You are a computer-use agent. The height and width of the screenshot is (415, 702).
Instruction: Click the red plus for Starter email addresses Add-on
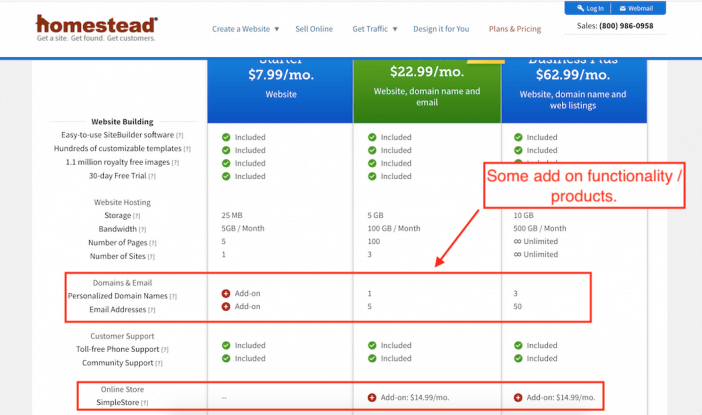226,307
